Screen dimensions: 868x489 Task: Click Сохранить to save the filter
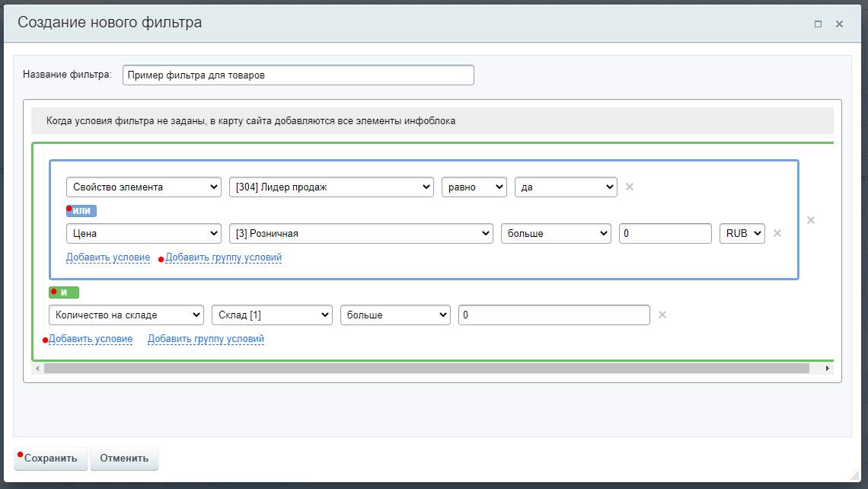click(51, 459)
